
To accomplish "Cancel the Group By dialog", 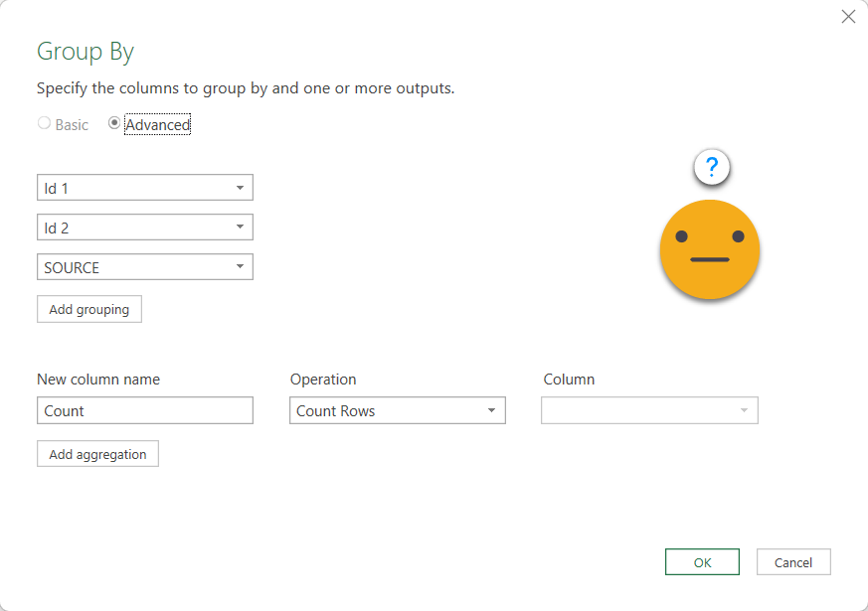I will 793,562.
